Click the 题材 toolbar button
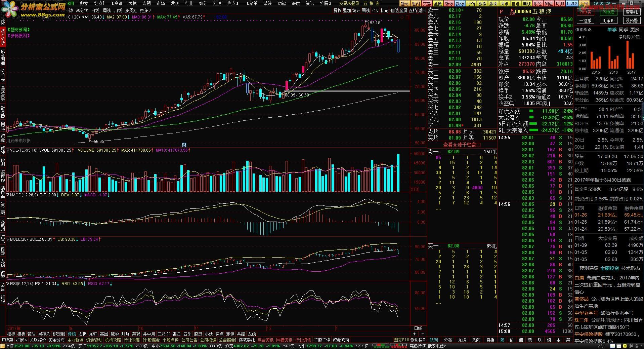Viewport: 644px width, 349px height. [x=405, y=4]
